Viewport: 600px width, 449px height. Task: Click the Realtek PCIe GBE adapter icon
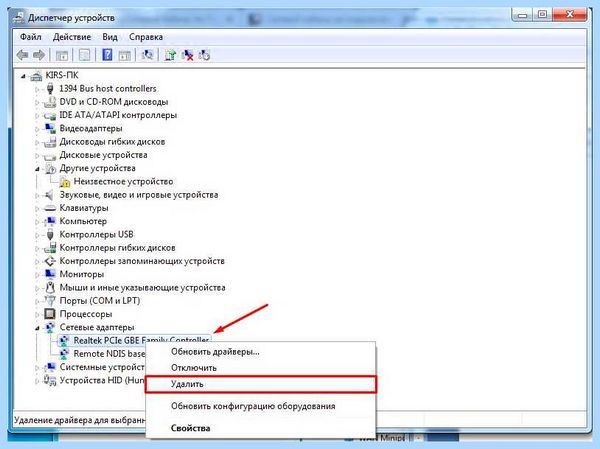pyautogui.click(x=64, y=340)
